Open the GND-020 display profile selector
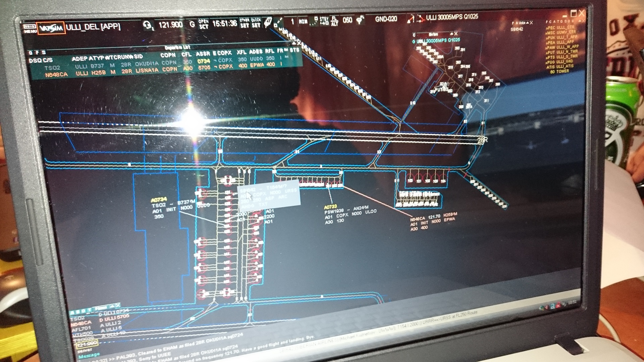 (386, 19)
